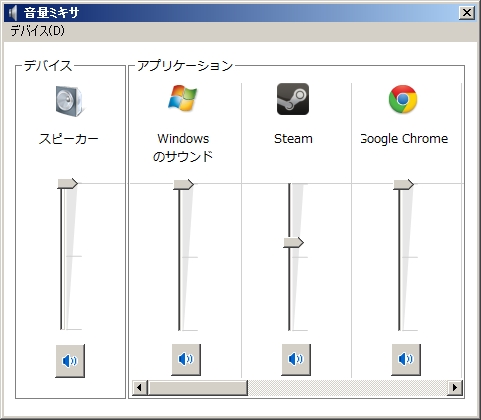Image resolution: width=481 pixels, height=420 pixels.
Task: Click the Google Chrome volume slider thumb
Action: pos(404,184)
